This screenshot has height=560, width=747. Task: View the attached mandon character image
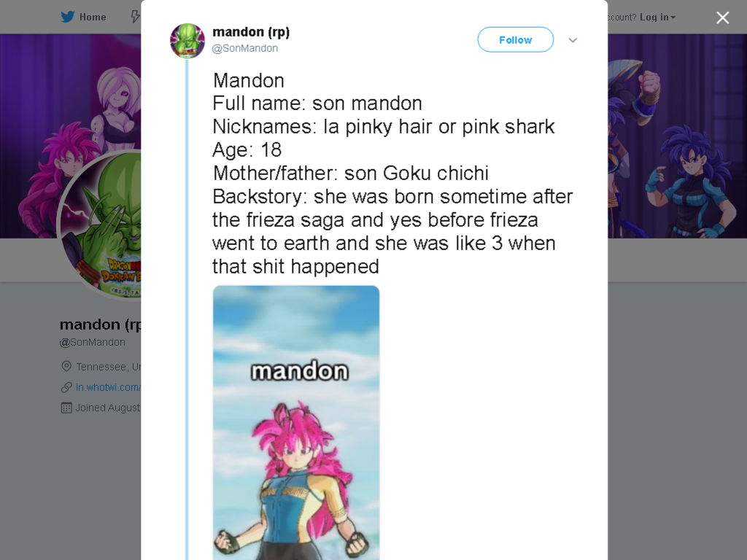pyautogui.click(x=296, y=423)
